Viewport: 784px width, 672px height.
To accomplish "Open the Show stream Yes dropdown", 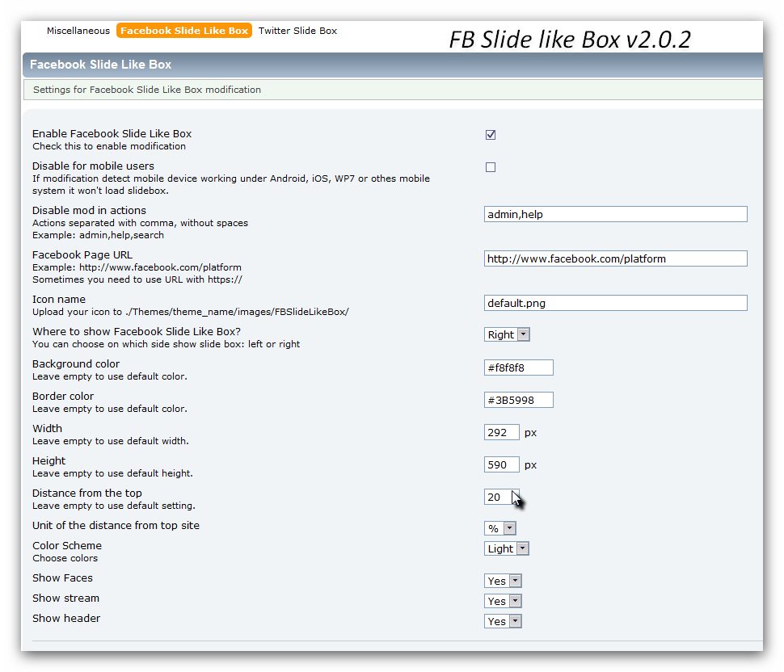I will [503, 601].
